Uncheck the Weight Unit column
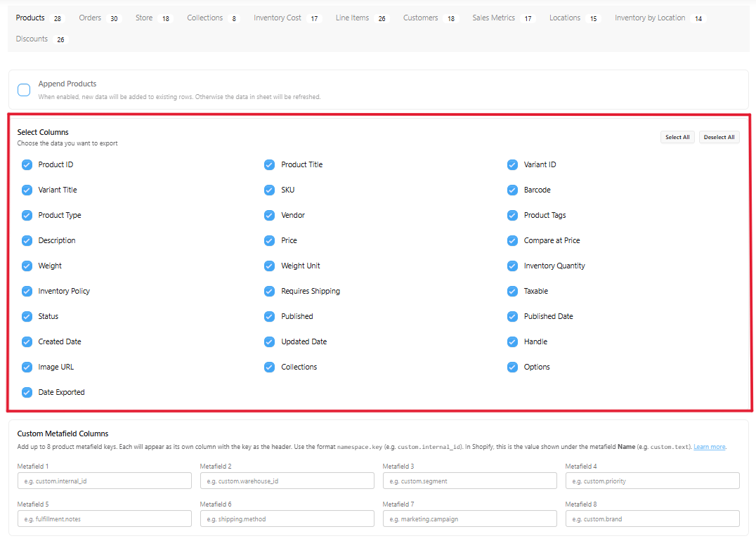This screenshot has height=541, width=756. tap(270, 266)
